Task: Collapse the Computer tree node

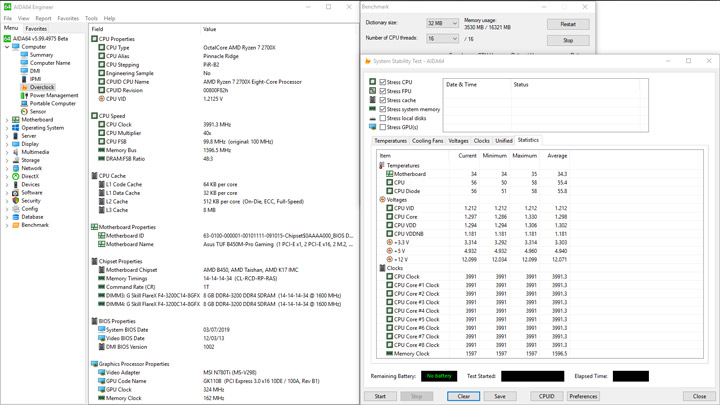Action: pos(7,47)
